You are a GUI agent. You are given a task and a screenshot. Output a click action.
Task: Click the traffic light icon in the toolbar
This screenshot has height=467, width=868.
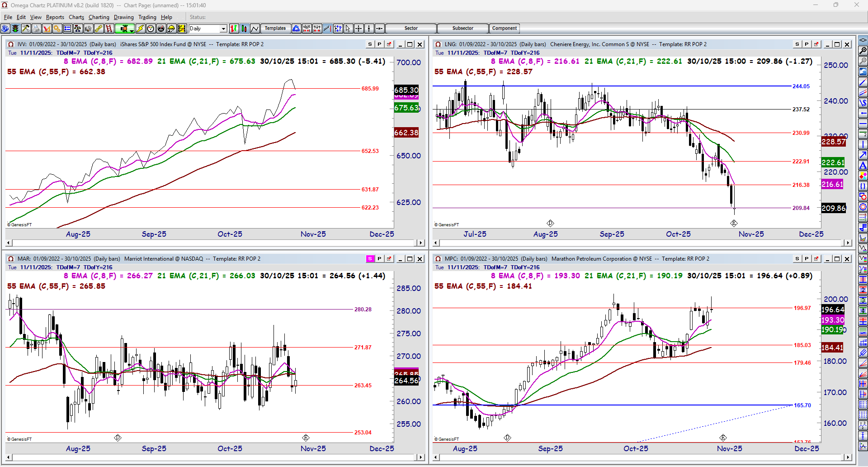coord(15,29)
